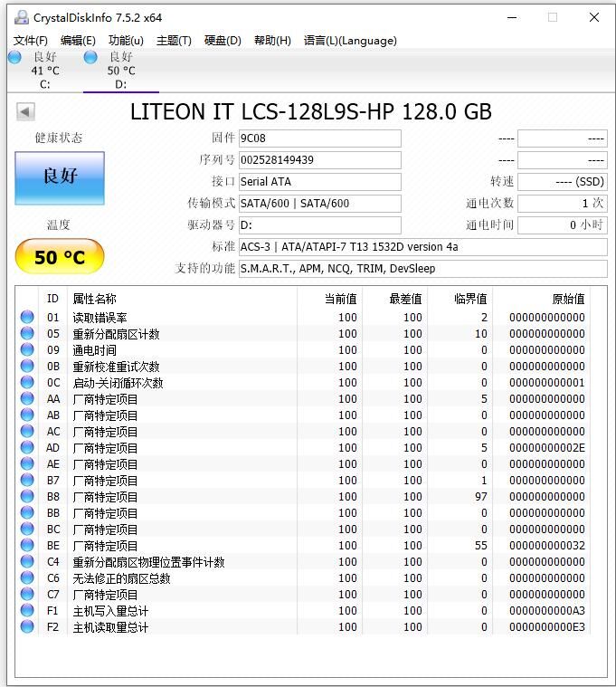Screen dimensions: 616x687
Task: Click the status icon for row B8
Action: pos(27,496)
